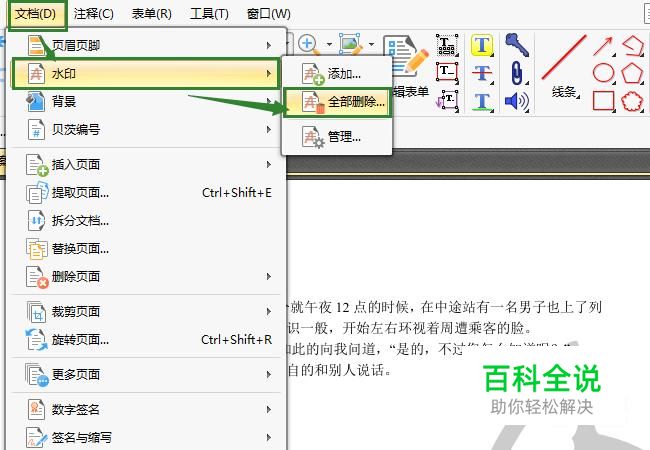Select the red text box tool
Image resolution: width=650 pixels, height=450 pixels.
(x=447, y=73)
